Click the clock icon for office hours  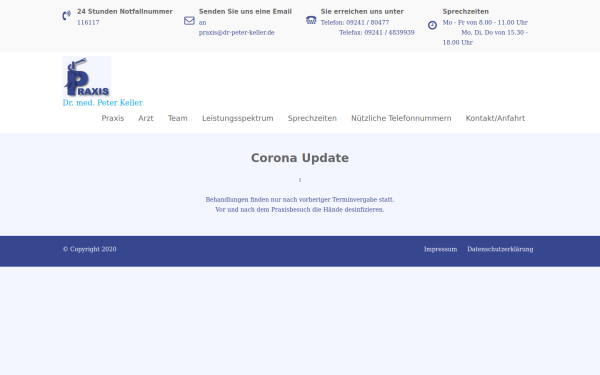(432, 25)
